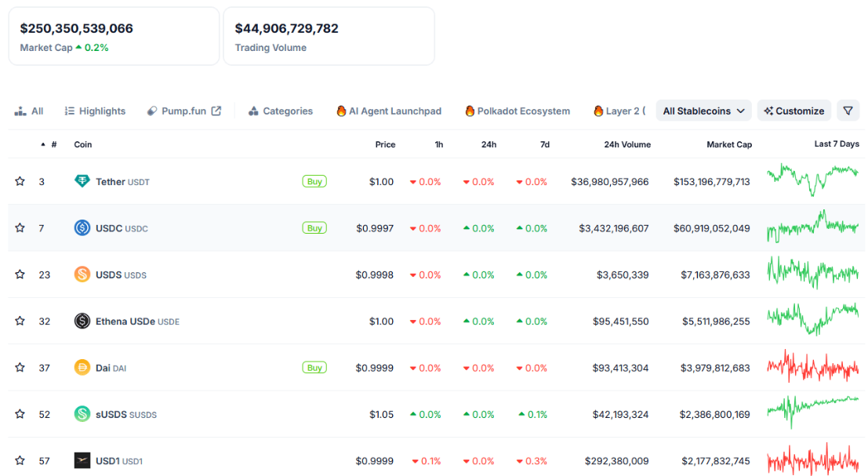Sort by the Market Cap column header
Screen dimensions: 868x476
(729, 144)
